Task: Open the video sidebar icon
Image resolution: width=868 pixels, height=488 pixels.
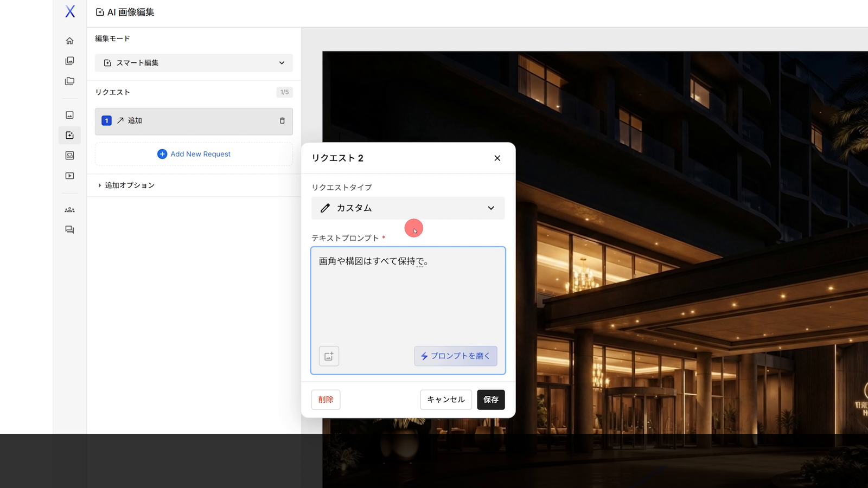Action: (x=69, y=176)
